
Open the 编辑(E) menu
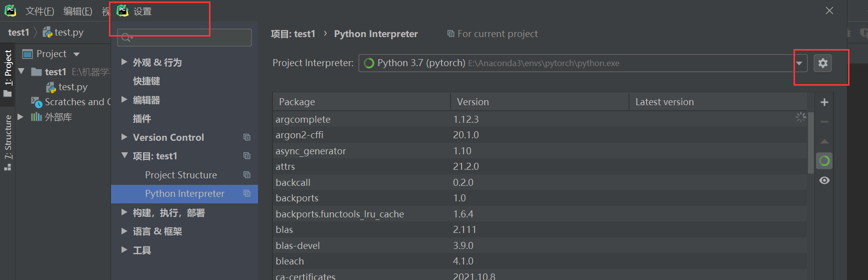77,11
